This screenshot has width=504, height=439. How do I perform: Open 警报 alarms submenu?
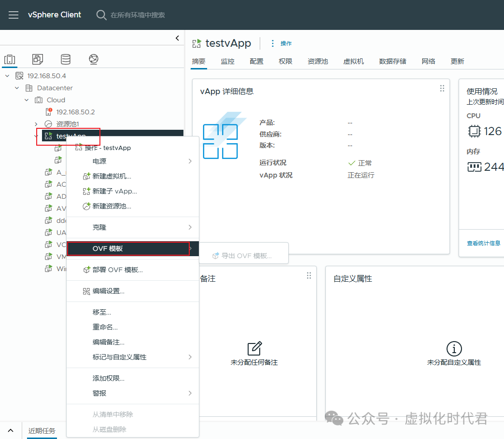[133, 393]
